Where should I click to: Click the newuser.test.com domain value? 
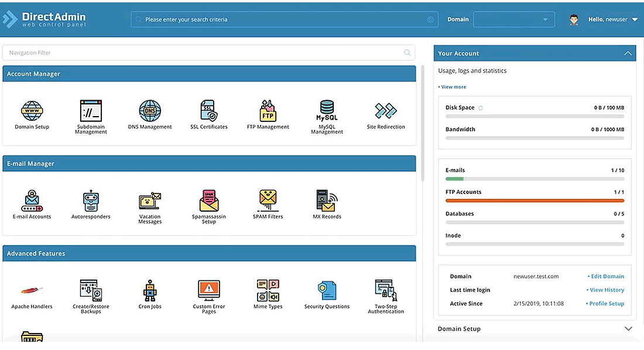point(536,276)
